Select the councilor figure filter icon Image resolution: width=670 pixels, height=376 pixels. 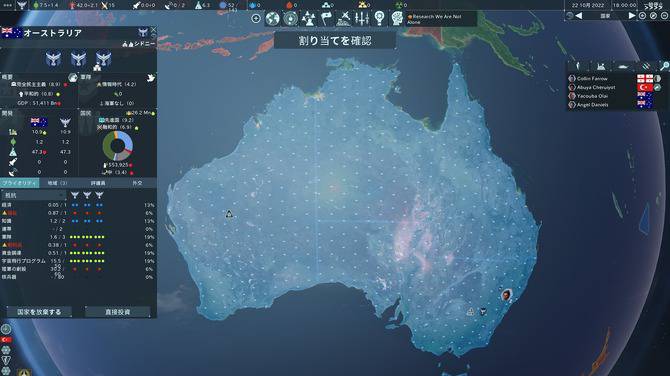tap(578, 66)
